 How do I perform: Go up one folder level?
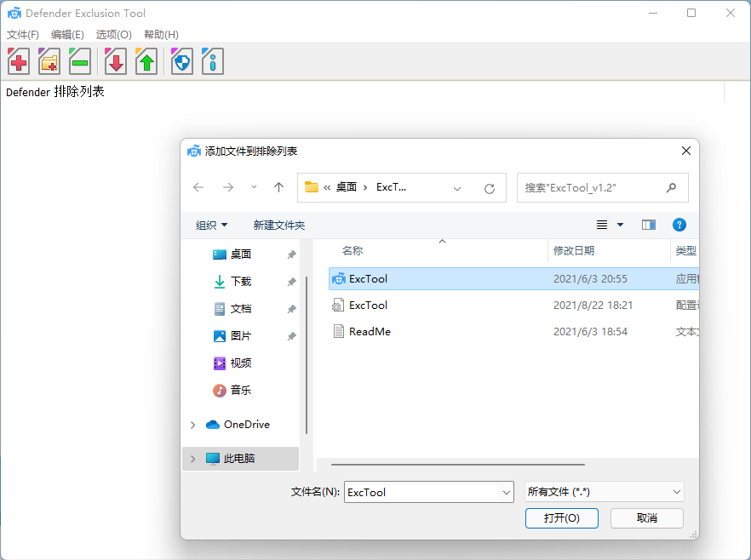278,187
